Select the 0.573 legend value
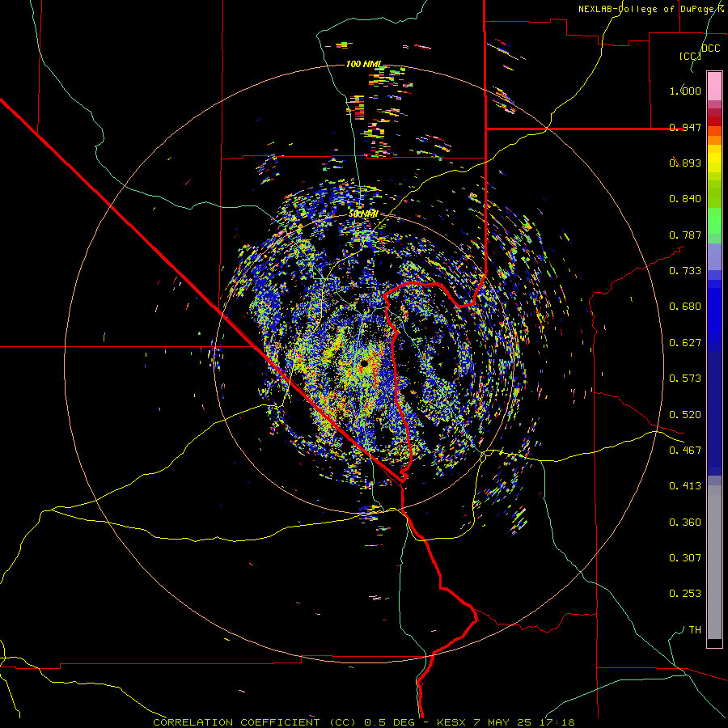The width and height of the screenshot is (728, 728). click(685, 379)
